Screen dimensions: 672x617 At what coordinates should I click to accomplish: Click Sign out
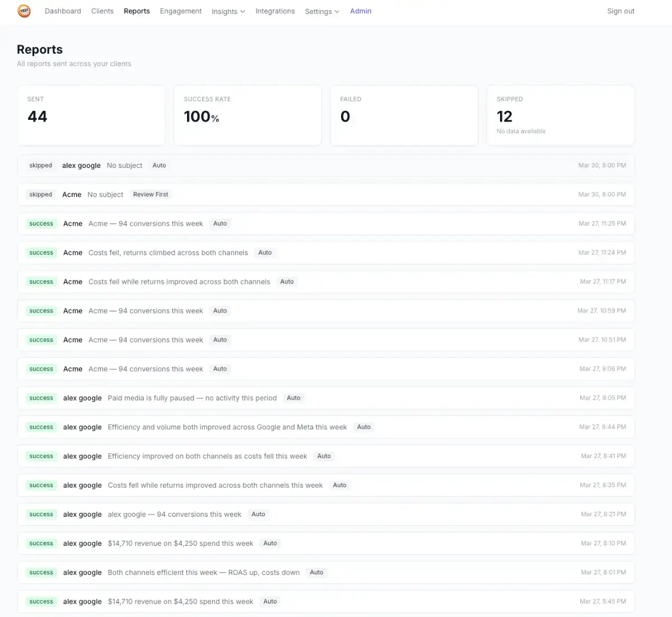coord(620,11)
